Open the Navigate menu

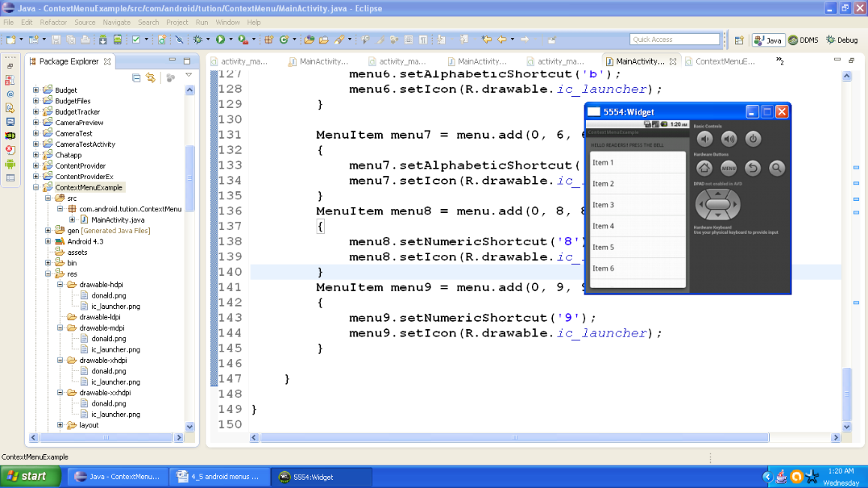116,22
